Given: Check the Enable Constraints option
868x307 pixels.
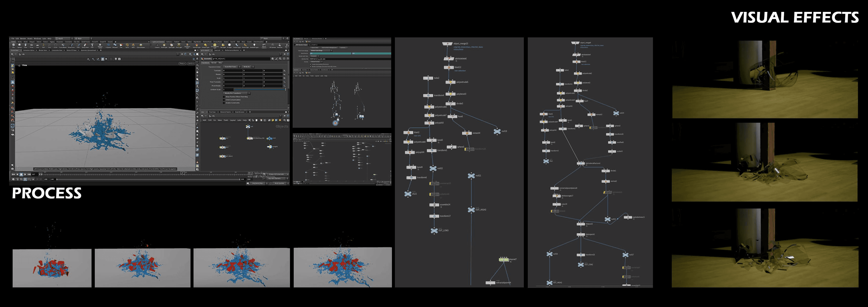Looking at the screenshot, I should (224, 103).
